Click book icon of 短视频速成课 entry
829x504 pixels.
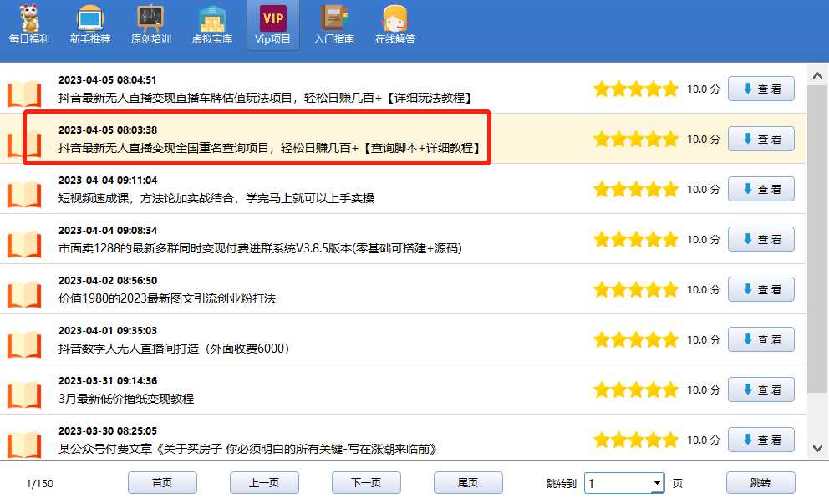[x=23, y=194]
